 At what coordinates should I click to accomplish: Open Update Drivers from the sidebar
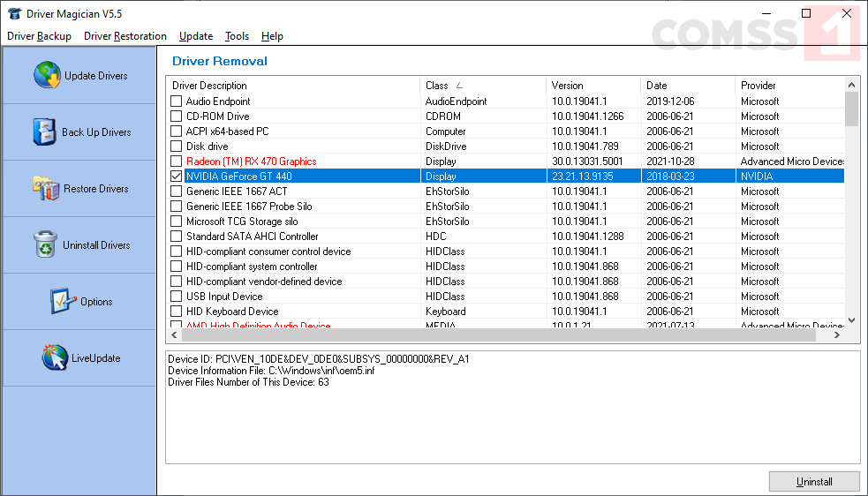click(79, 76)
